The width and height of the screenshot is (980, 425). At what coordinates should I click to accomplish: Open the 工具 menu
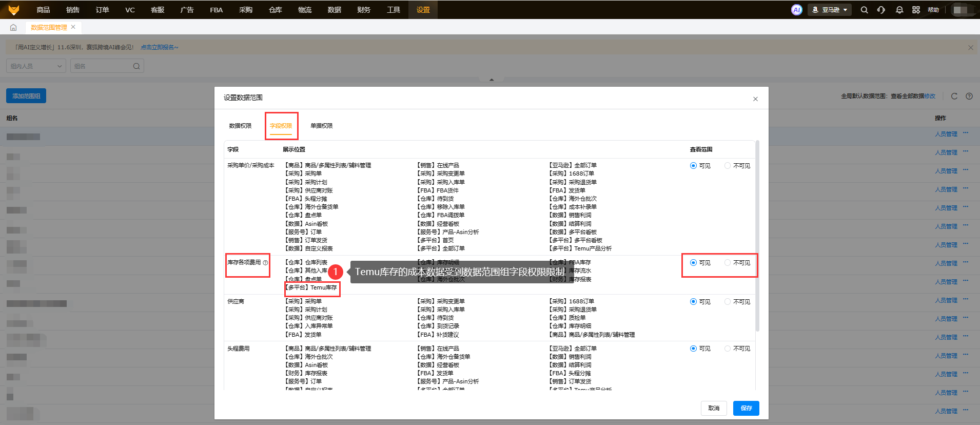click(x=394, y=10)
